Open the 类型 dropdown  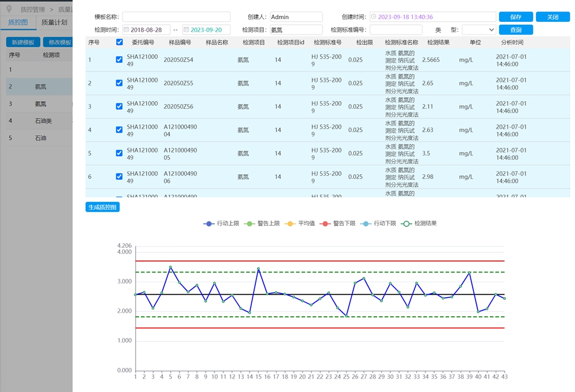tap(478, 30)
